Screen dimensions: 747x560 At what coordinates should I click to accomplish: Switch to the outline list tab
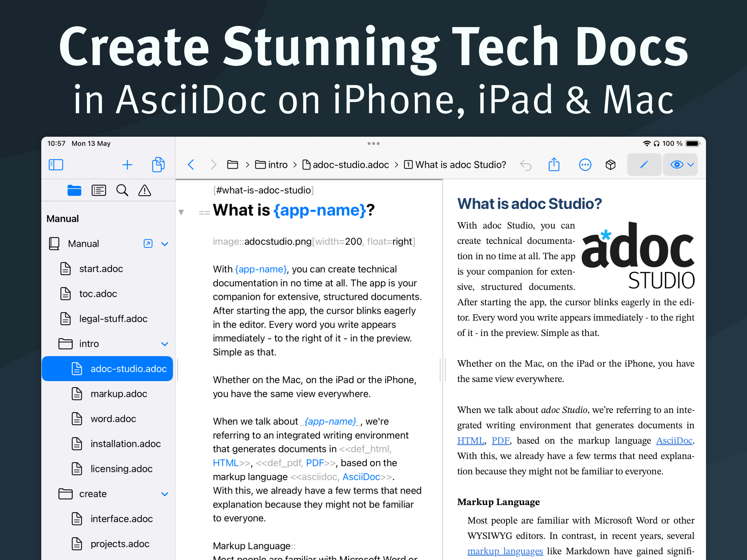[x=99, y=191]
